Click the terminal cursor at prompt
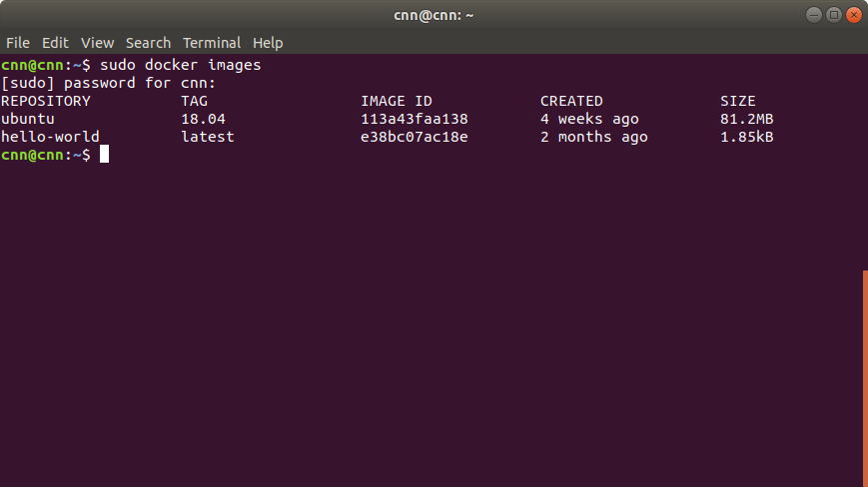 (104, 155)
